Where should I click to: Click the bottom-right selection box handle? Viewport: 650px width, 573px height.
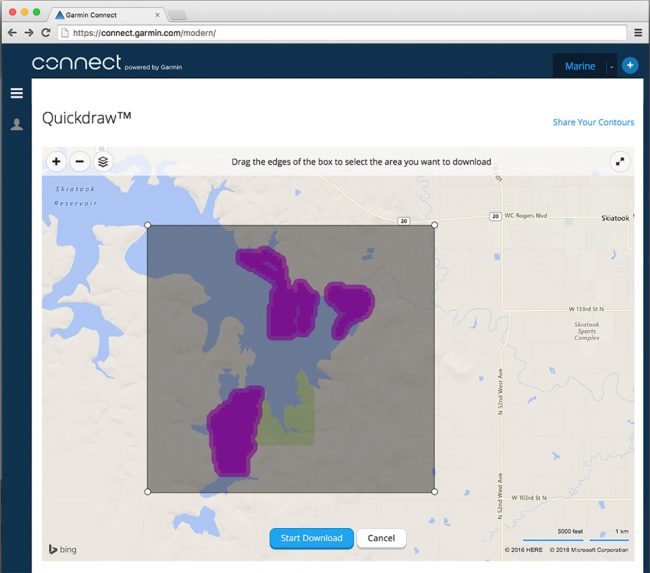coord(434,492)
